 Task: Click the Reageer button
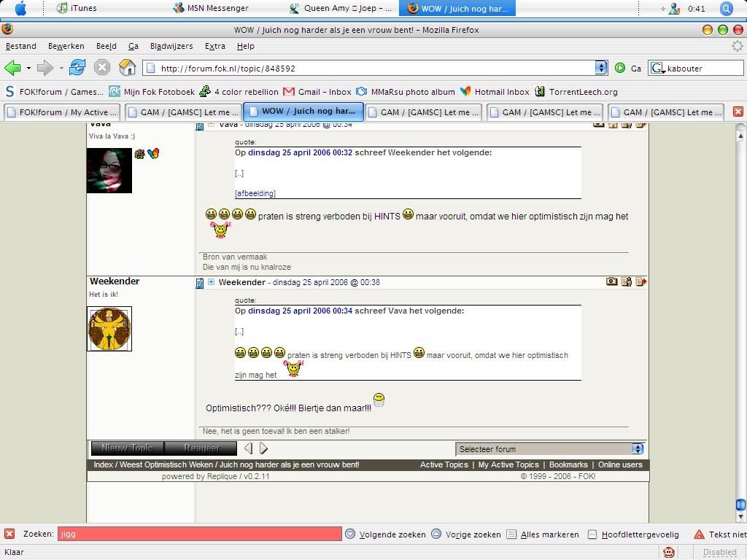coord(201,448)
